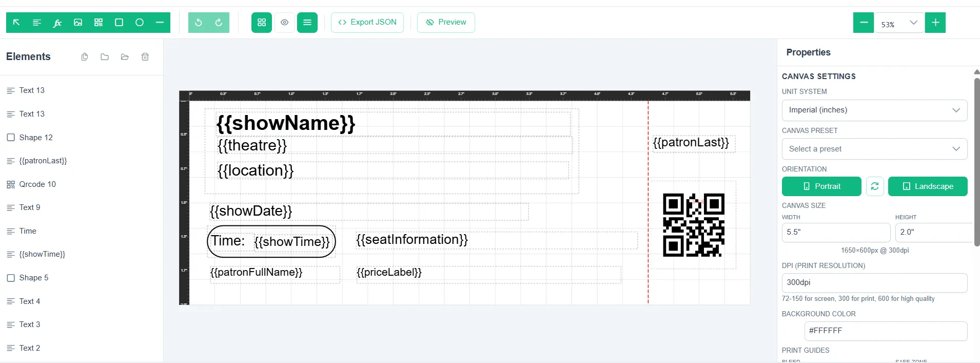
Task: Pick the fx formula tool
Action: click(57, 23)
